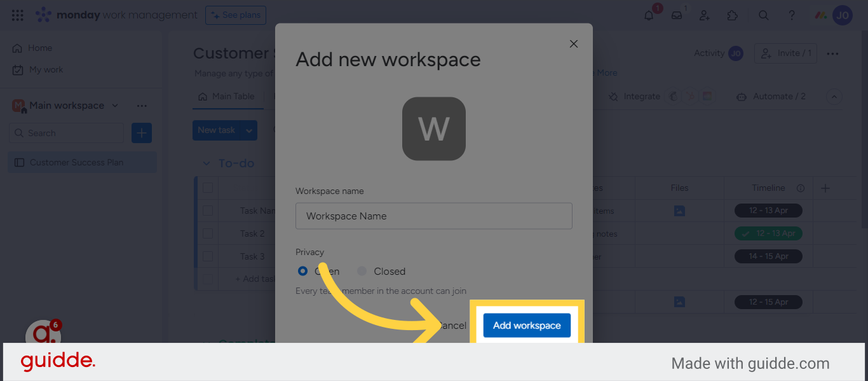The width and height of the screenshot is (868, 381).
Task: Click the 12 - 13 Apr timeline bar
Action: [x=768, y=210]
